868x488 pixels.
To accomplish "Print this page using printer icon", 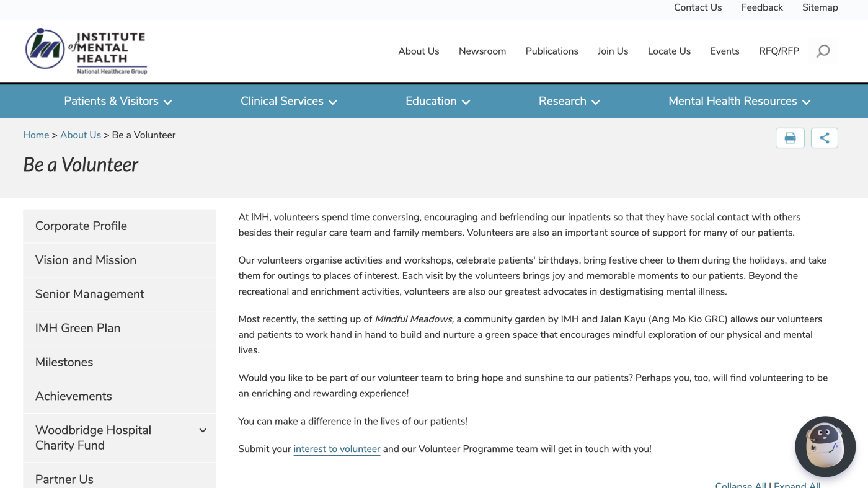I will [790, 138].
